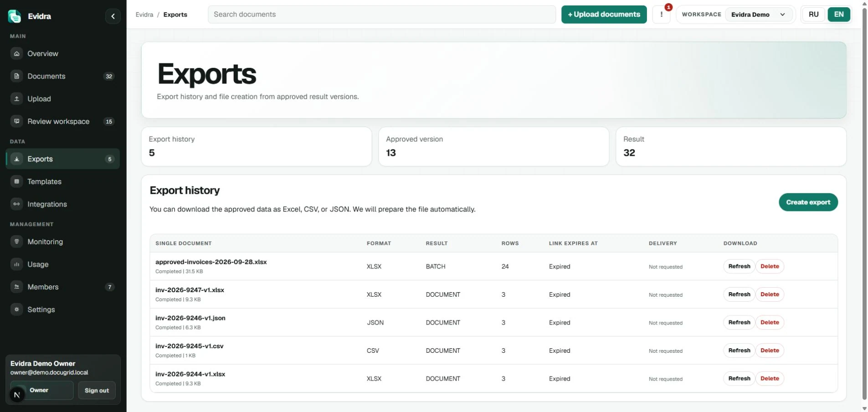
Task: Click the Monitoring sidebar icon
Action: click(x=17, y=242)
